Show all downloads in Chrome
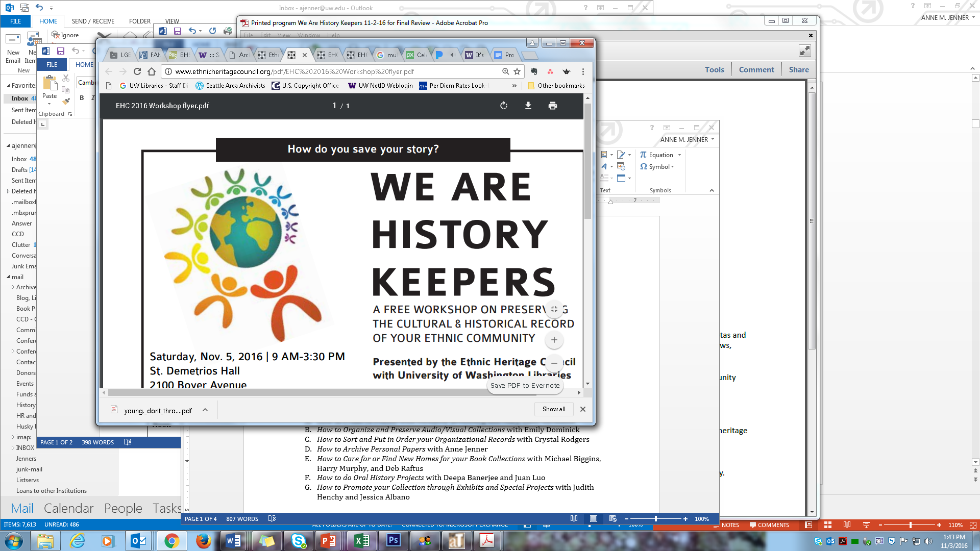The height and width of the screenshot is (551, 980). tap(554, 409)
